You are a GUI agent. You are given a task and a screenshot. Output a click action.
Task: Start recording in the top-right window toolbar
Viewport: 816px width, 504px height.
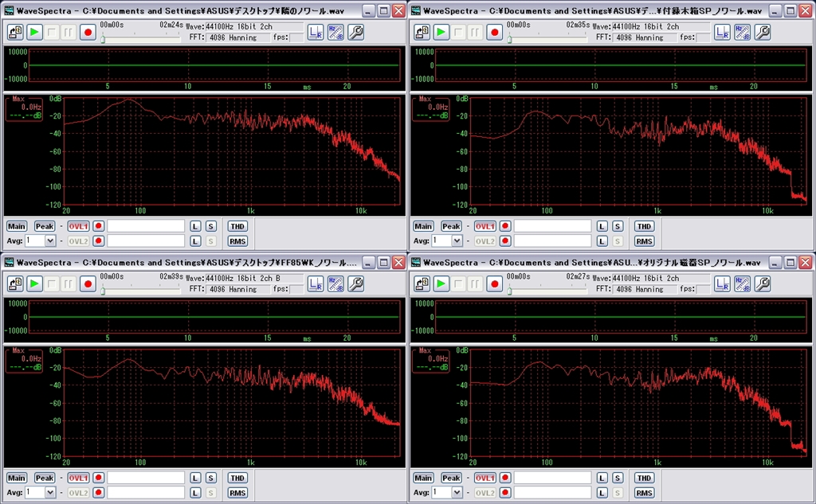coord(495,32)
